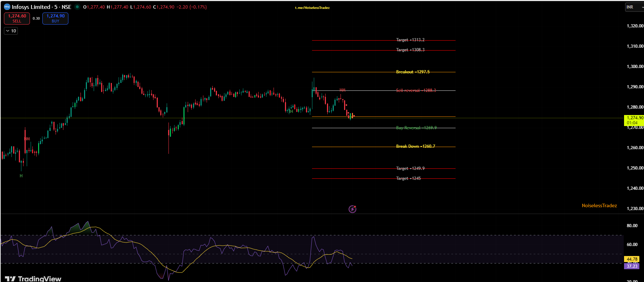Click the 1,280.00 price axis label
The height and width of the screenshot is (282, 644).
635,107
